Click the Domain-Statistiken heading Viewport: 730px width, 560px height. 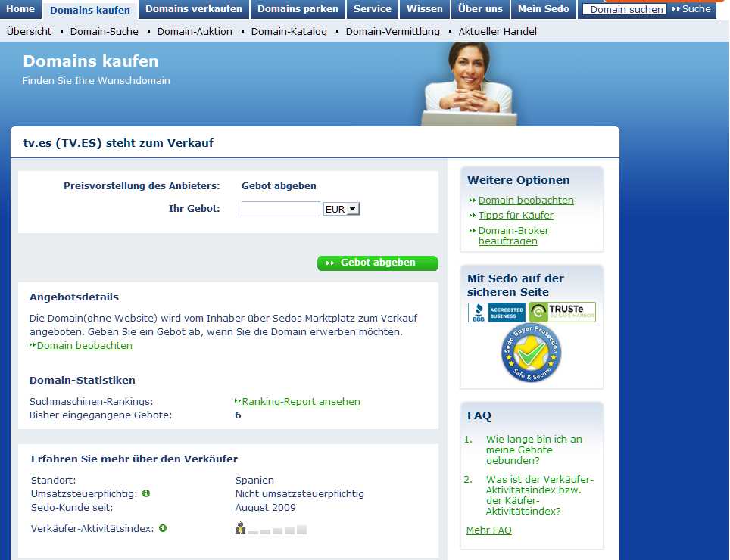click(83, 380)
